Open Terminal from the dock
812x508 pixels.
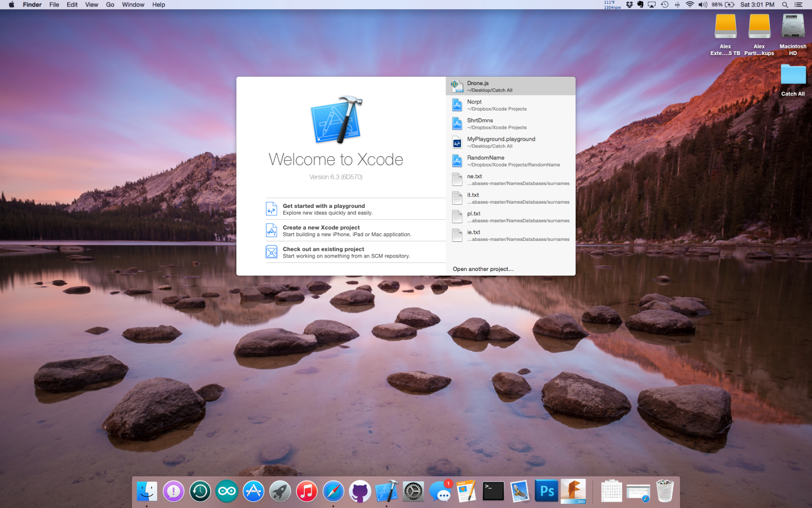(492, 491)
